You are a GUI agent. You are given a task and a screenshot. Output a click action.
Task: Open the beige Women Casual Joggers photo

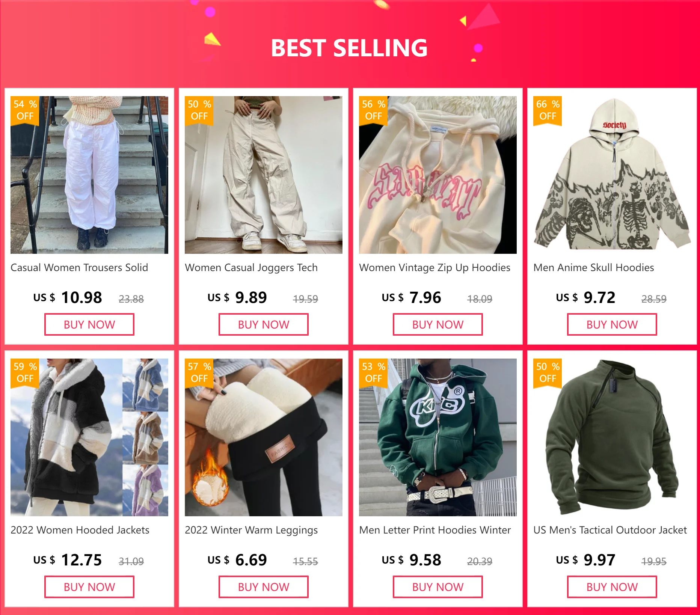click(x=264, y=175)
